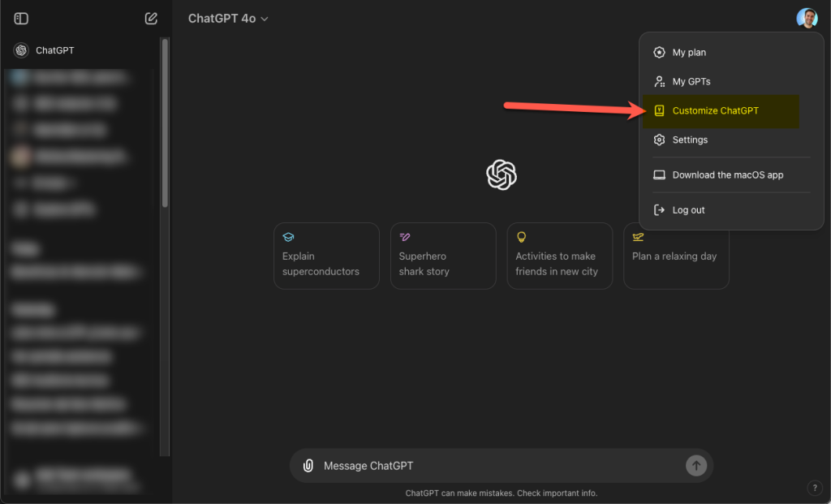This screenshot has width=831, height=504.
Task: Click the 'ChatGPT can make mistakes' notice
Action: (x=502, y=493)
